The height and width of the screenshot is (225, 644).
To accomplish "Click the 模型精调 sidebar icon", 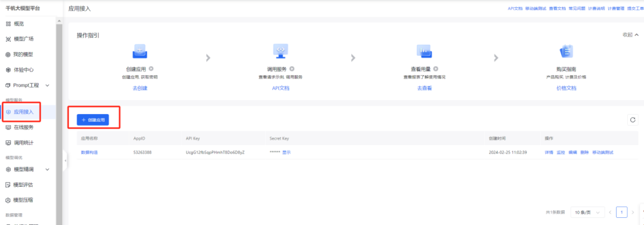I will 8,169.
